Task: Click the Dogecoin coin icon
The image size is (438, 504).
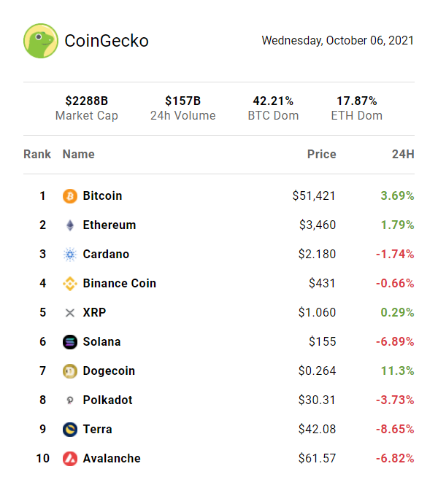Action: pyautogui.click(x=70, y=371)
